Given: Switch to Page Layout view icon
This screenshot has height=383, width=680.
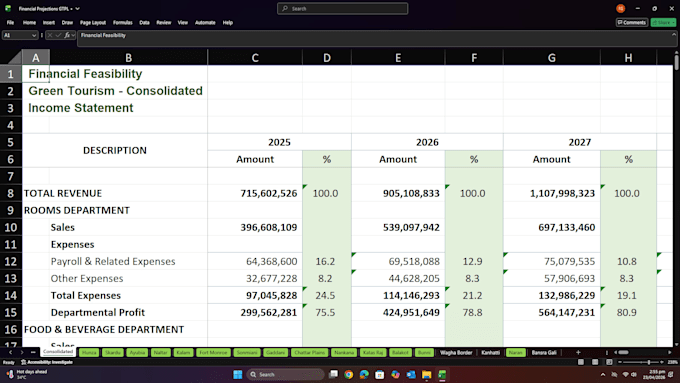Looking at the screenshot, I should click(595, 362).
